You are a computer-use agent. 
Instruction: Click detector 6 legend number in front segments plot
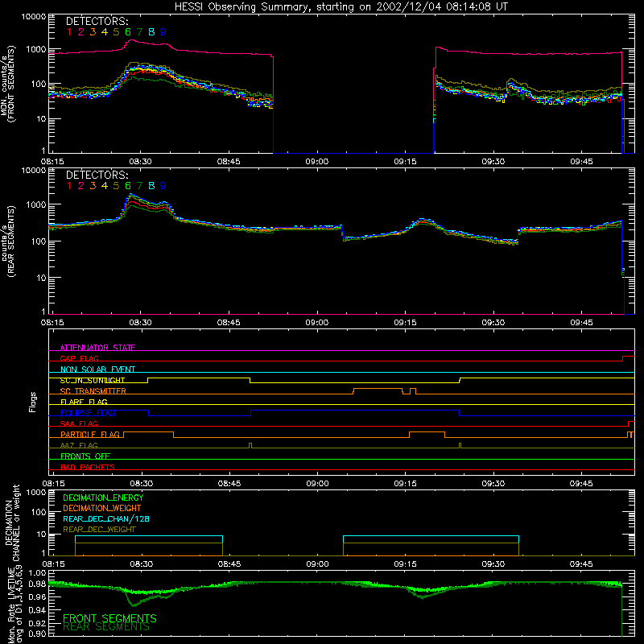click(128, 32)
